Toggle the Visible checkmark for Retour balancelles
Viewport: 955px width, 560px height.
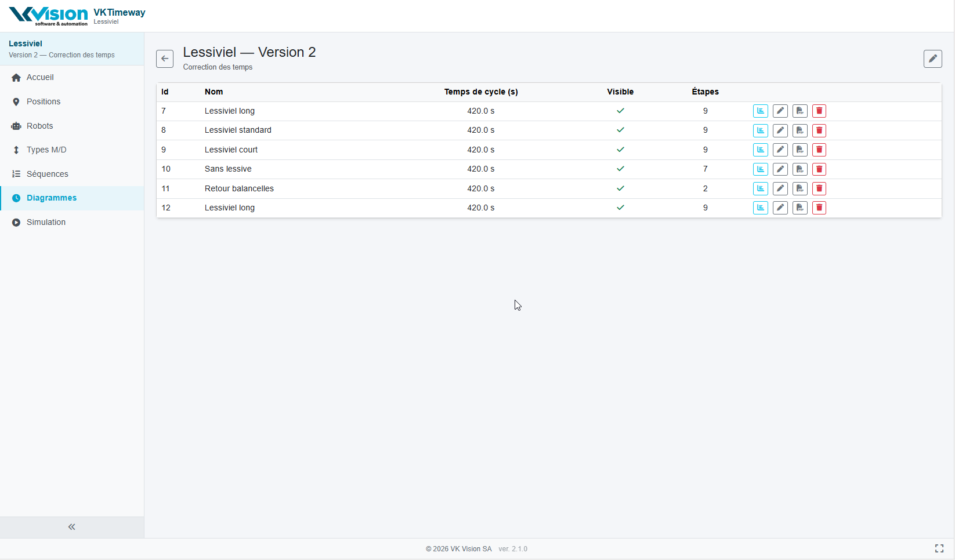(x=620, y=188)
